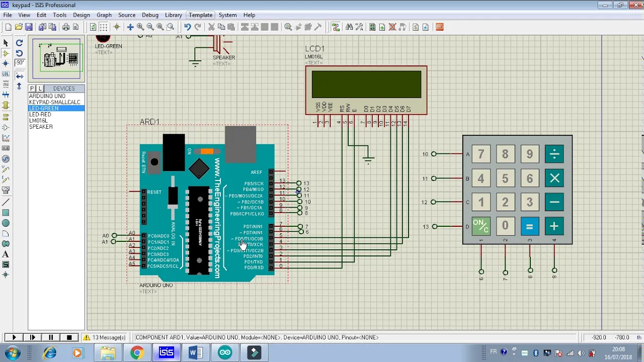Click the L library button
Viewport: 644px width, 362px height.
click(40, 88)
